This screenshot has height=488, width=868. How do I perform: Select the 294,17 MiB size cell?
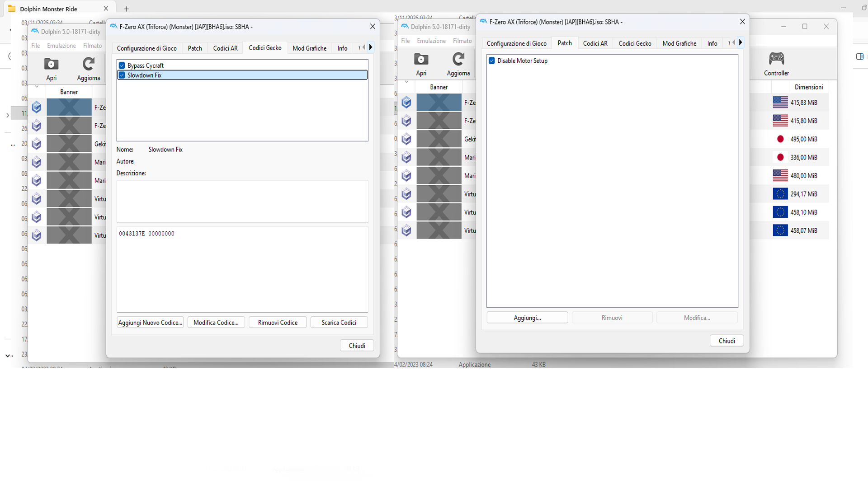[804, 194]
